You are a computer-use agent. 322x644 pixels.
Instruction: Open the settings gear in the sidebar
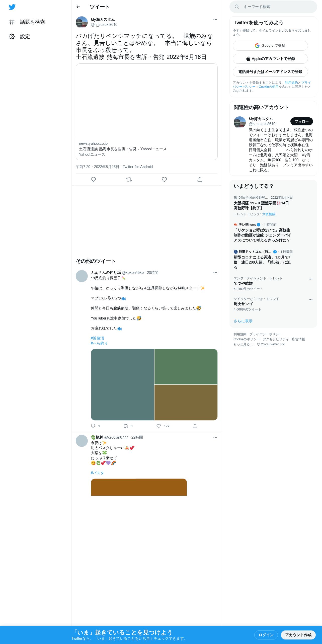[12, 36]
